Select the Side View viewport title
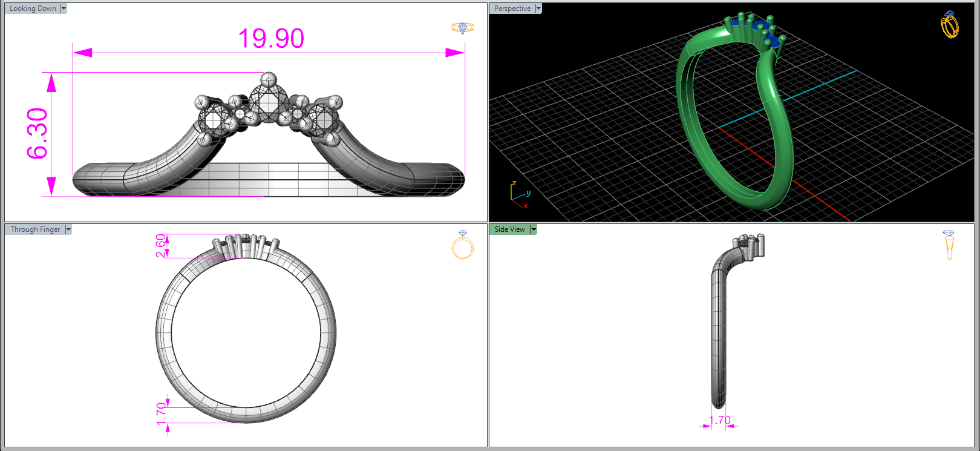 (x=510, y=229)
